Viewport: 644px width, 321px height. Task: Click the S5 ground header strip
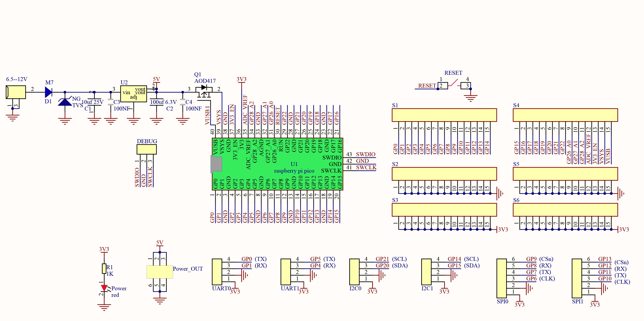click(565, 174)
